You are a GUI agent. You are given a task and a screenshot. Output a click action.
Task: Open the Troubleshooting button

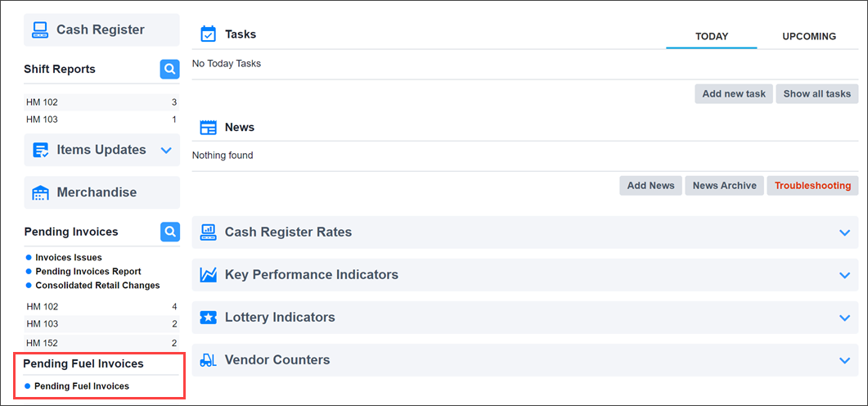tap(812, 186)
